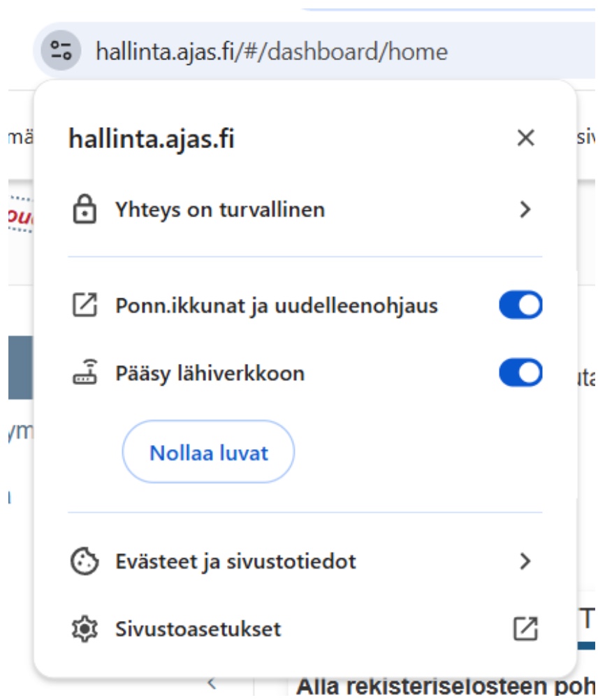Image resolution: width=598 pixels, height=700 pixels.
Task: Click the small left chevron below the popup
Action: click(212, 683)
